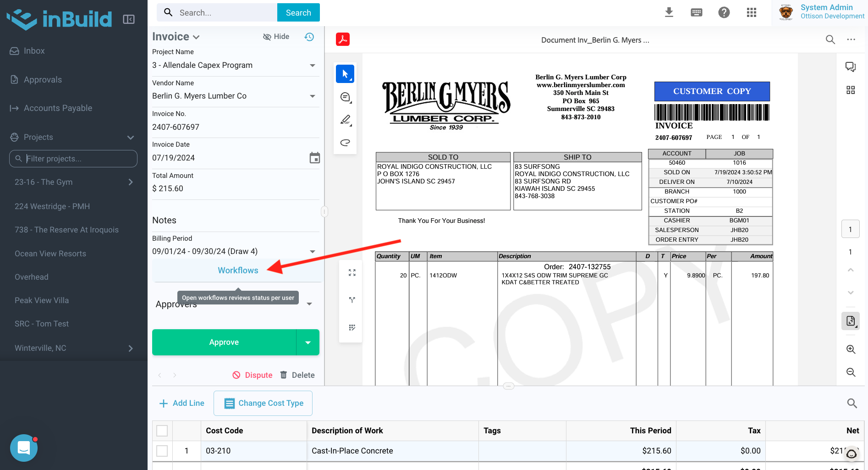Viewport: 868px width, 470px height.
Task: Click the Workflows link
Action: 238,271
